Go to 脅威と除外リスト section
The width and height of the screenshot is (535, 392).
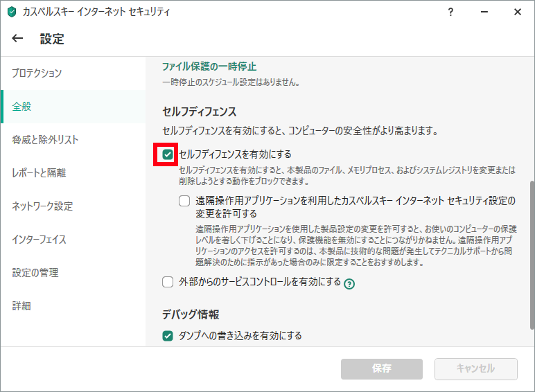45,140
